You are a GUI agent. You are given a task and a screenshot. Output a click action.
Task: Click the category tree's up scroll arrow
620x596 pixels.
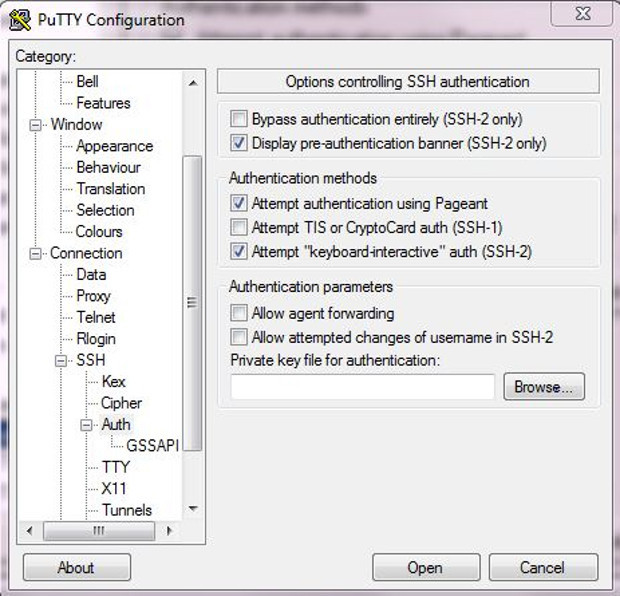pyautogui.click(x=193, y=83)
